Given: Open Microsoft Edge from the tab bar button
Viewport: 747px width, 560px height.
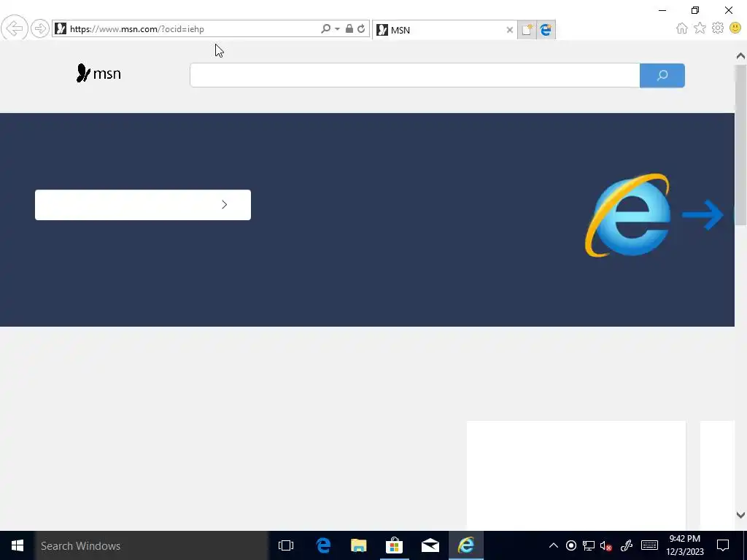Looking at the screenshot, I should click(x=546, y=30).
